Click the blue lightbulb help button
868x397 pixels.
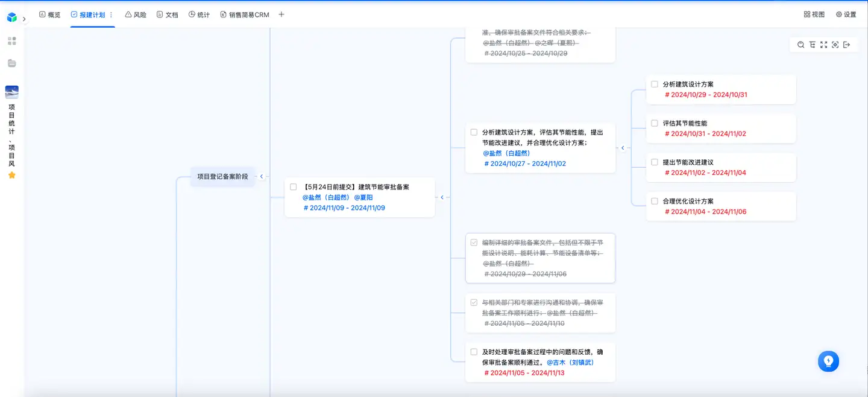tap(828, 361)
